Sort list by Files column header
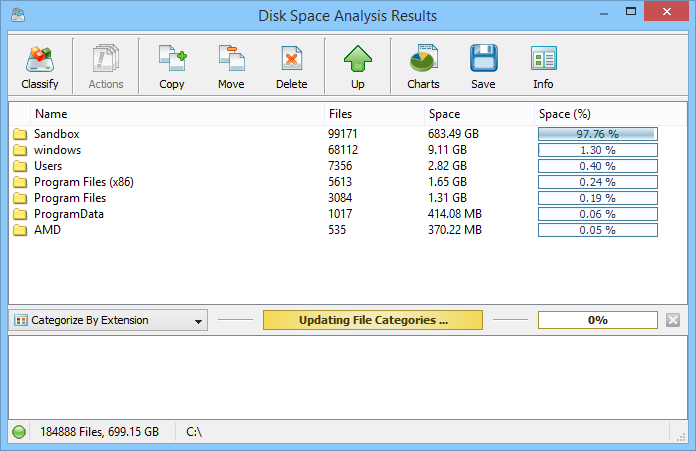The height and width of the screenshot is (451, 696). tap(374, 114)
